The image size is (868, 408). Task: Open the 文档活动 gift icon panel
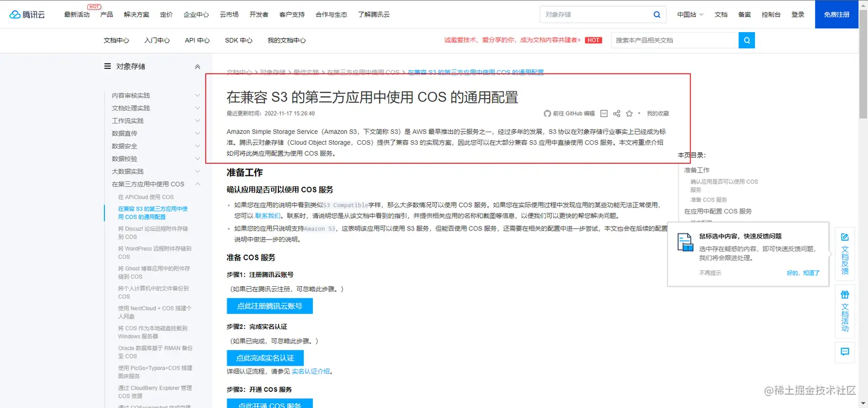coord(844,310)
